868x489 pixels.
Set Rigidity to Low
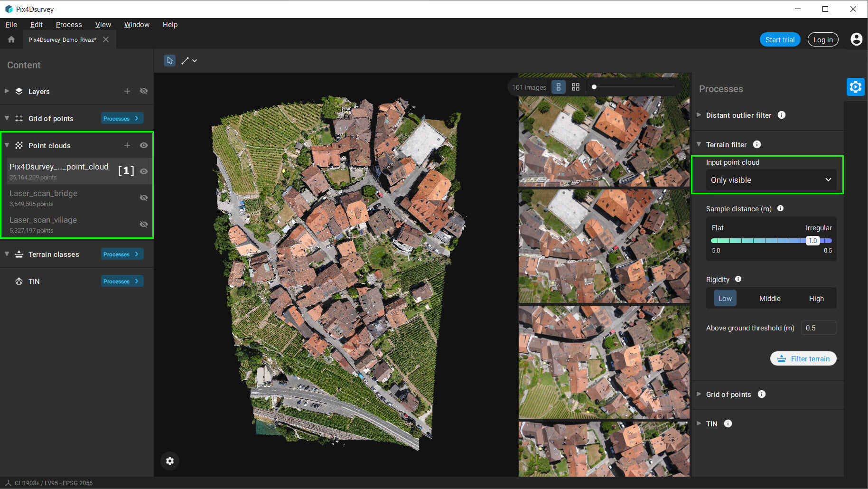(725, 298)
